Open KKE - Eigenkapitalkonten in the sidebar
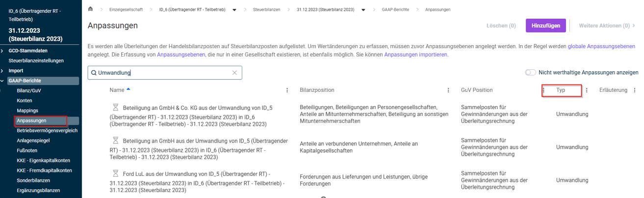Viewport: 644px width, 198px height. coord(43,161)
